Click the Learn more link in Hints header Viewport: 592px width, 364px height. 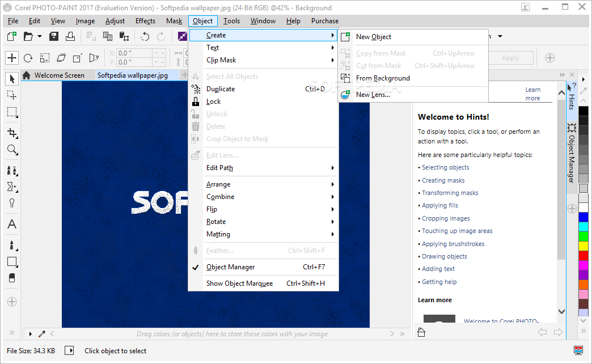[x=532, y=94]
